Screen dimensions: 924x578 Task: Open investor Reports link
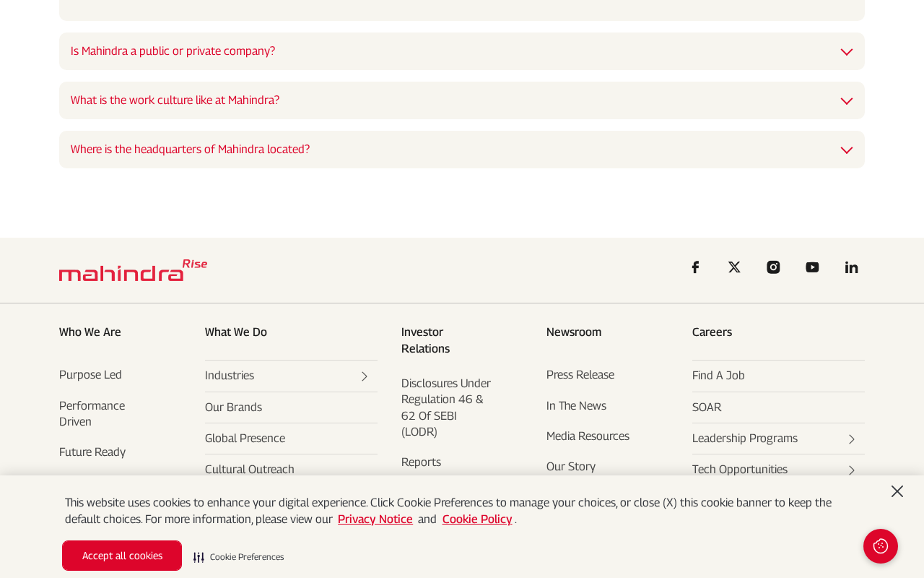[421, 462]
